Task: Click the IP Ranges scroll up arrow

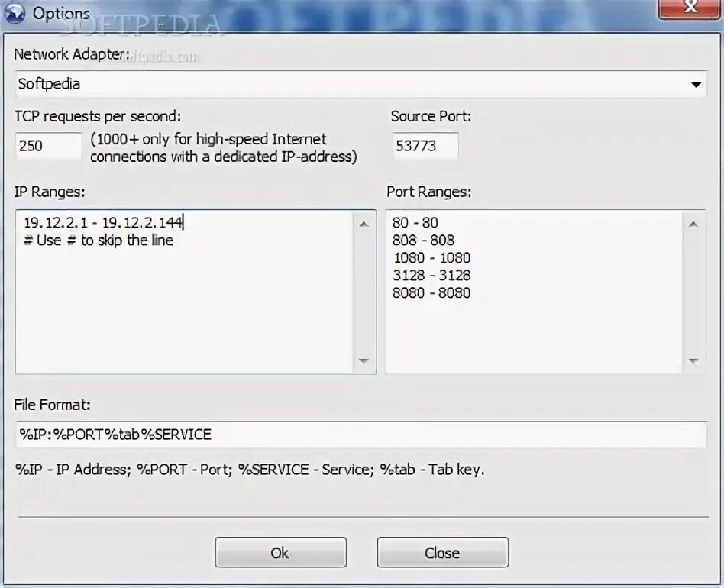Action: point(364,225)
